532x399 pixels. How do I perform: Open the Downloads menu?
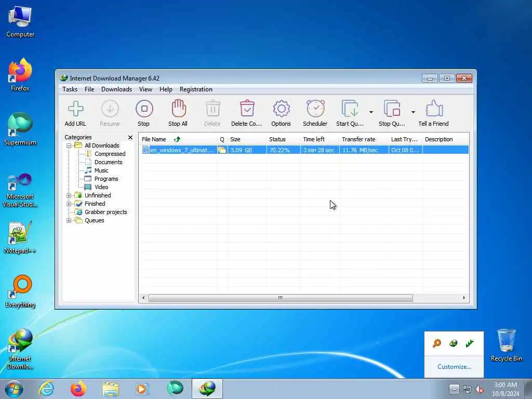click(x=116, y=89)
